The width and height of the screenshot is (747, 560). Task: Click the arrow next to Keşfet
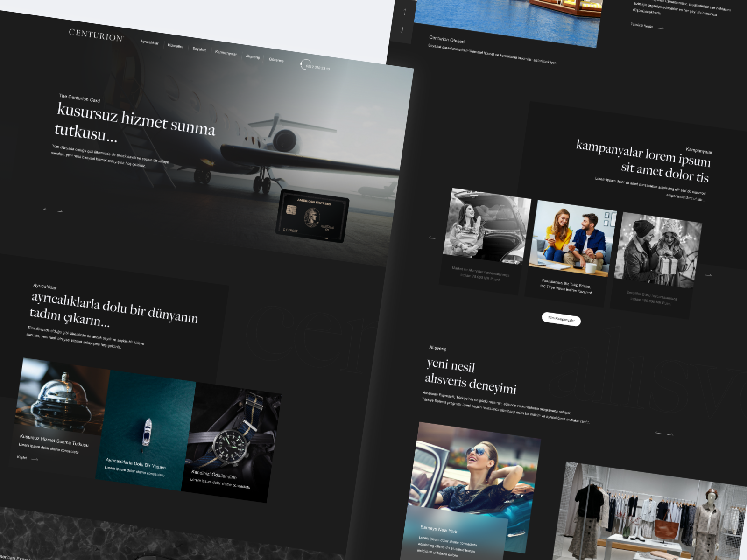(x=35, y=459)
